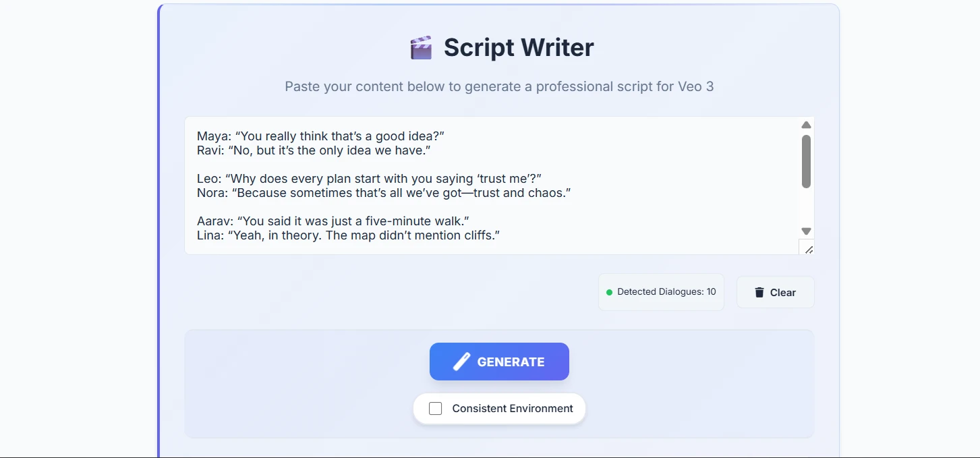The image size is (980, 458).
Task: Click the resize handle at the textarea corner
Action: [809, 248]
